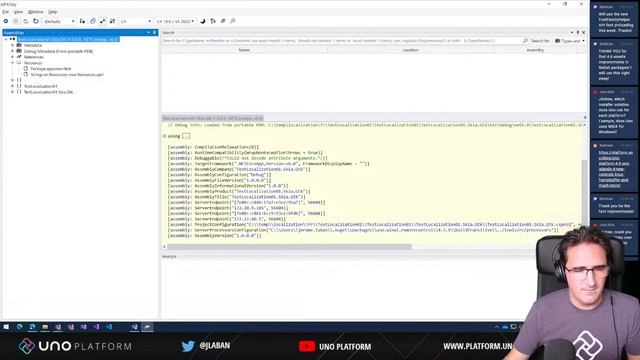
Task: Click the collapse all tree nodes icon
Action: click(x=223, y=21)
